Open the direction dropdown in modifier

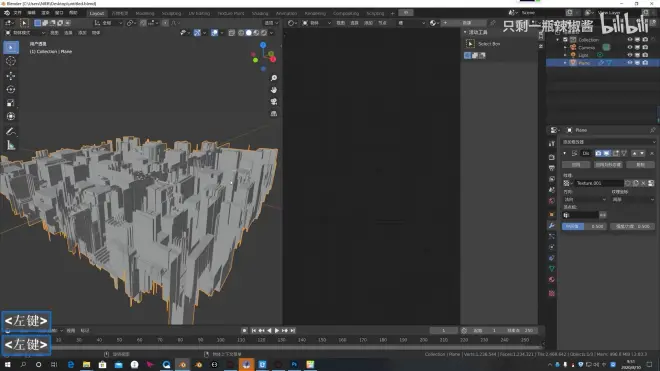point(585,200)
